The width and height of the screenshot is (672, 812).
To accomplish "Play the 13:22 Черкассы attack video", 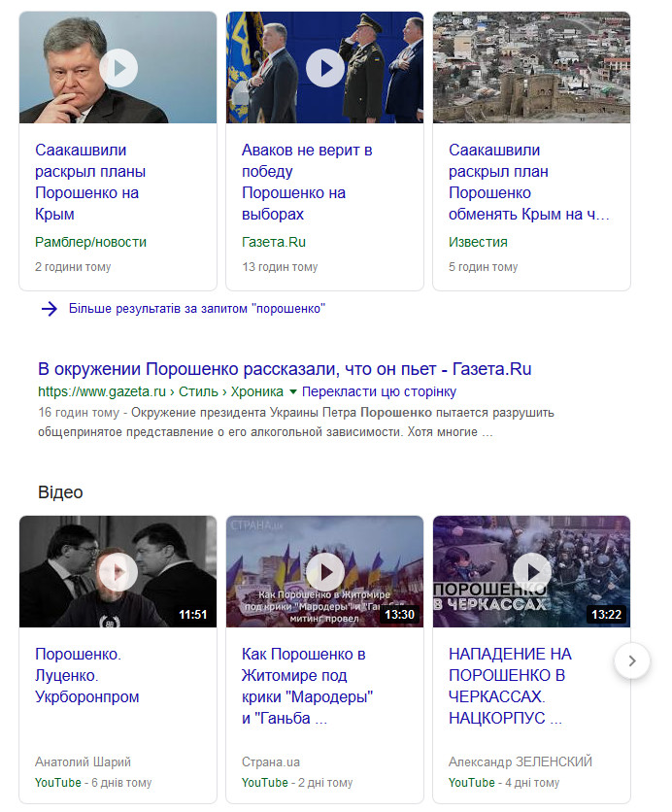I will [x=532, y=572].
